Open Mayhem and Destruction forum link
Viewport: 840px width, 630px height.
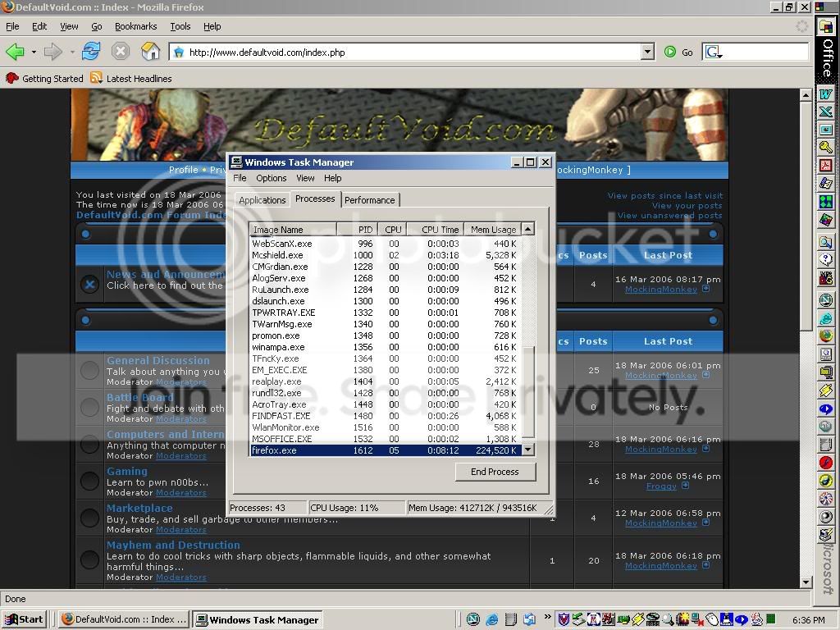pyautogui.click(x=173, y=545)
